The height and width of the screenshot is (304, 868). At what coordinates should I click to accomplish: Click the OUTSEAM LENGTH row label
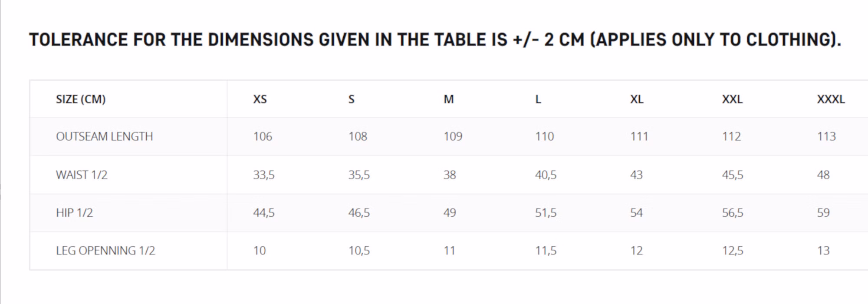click(x=105, y=136)
